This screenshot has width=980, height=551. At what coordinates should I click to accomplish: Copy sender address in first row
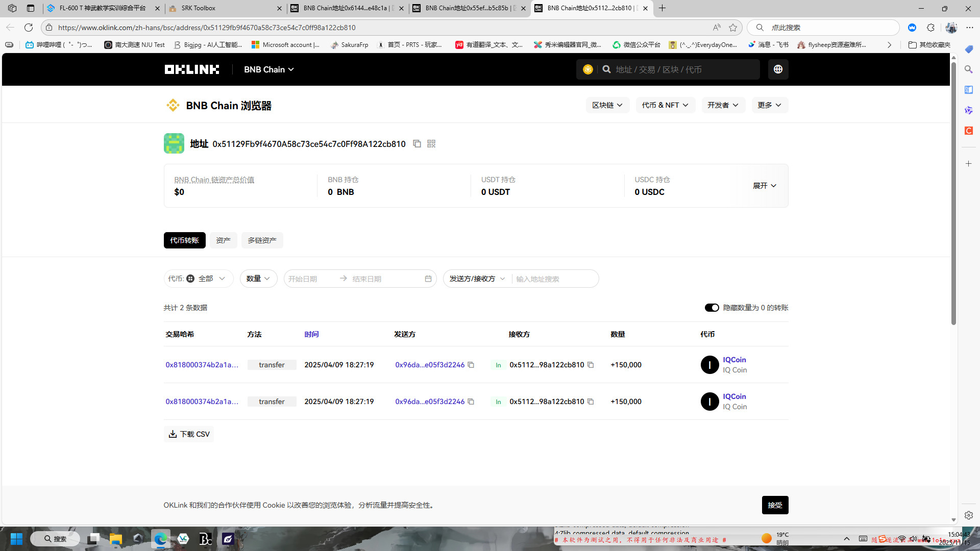[x=471, y=365]
